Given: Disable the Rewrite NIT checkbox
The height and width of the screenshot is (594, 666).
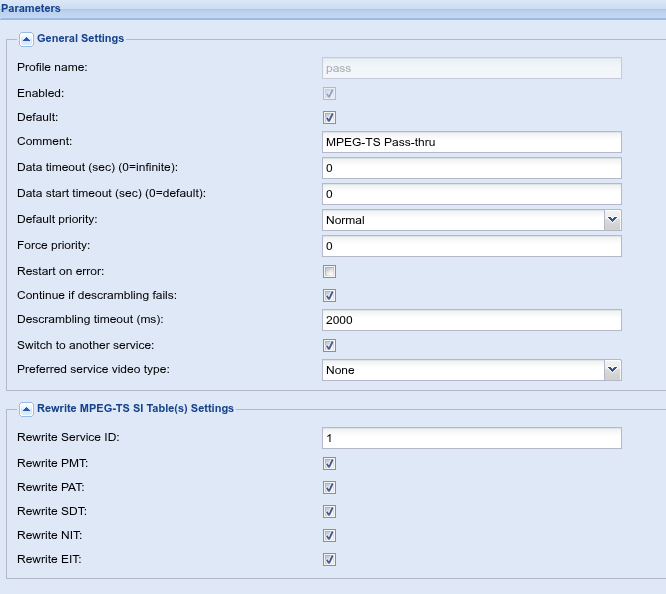Looking at the screenshot, I should click(329, 535).
